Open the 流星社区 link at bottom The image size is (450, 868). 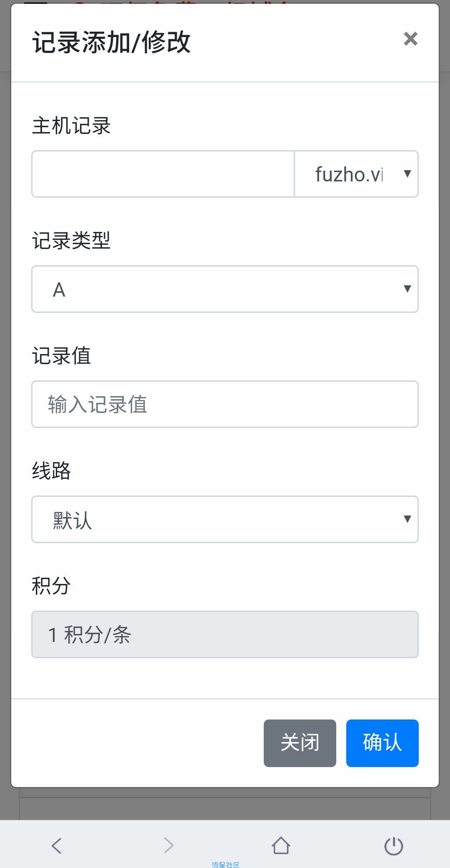(225, 865)
